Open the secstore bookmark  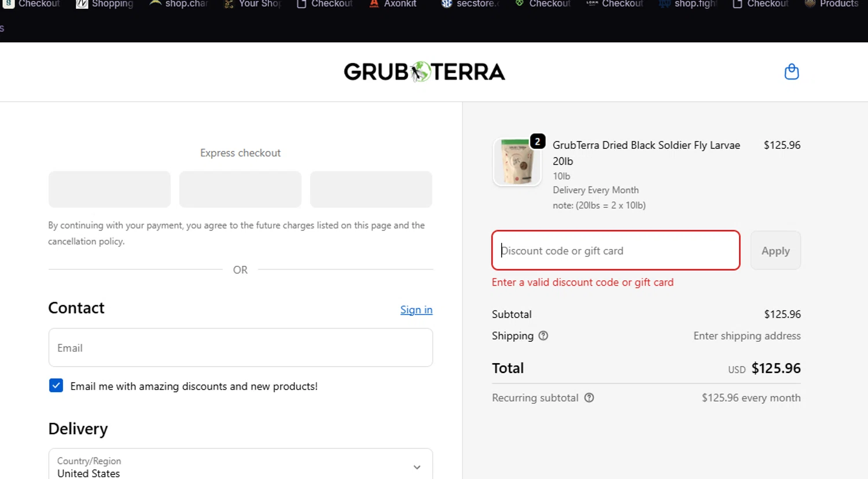(470, 4)
